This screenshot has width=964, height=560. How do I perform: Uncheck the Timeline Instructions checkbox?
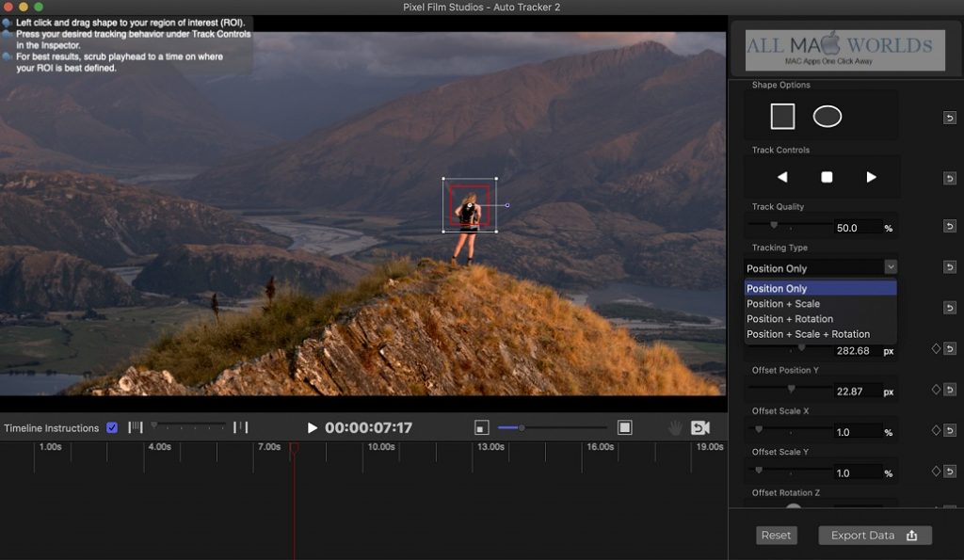pos(112,427)
